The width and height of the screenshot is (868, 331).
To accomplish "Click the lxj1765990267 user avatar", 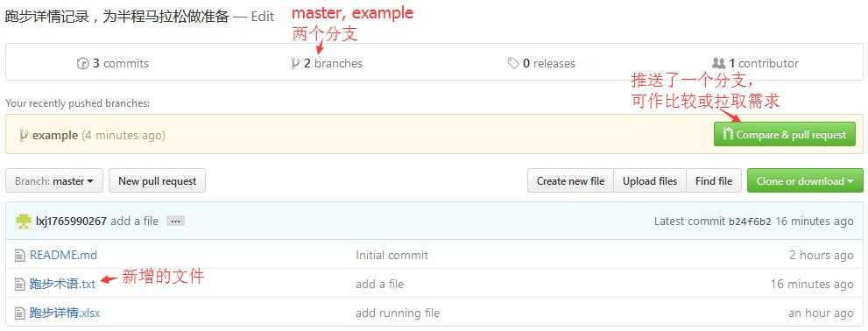I will coord(24,221).
